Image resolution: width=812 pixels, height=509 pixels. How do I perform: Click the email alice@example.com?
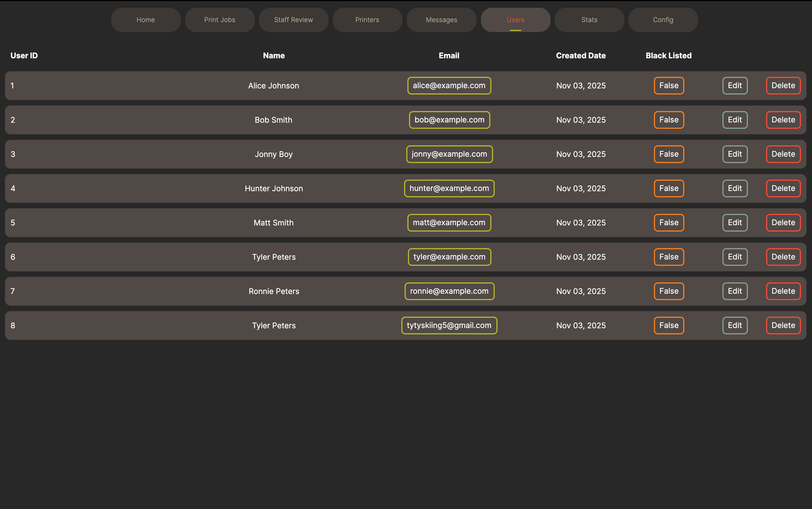[x=449, y=85]
